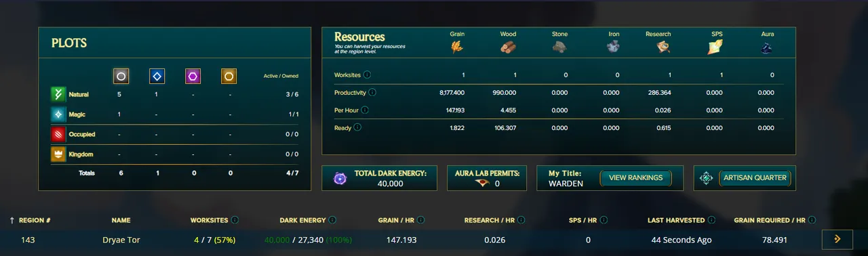Click the common plot rarity circle icon
The image size is (868, 256).
point(121,77)
